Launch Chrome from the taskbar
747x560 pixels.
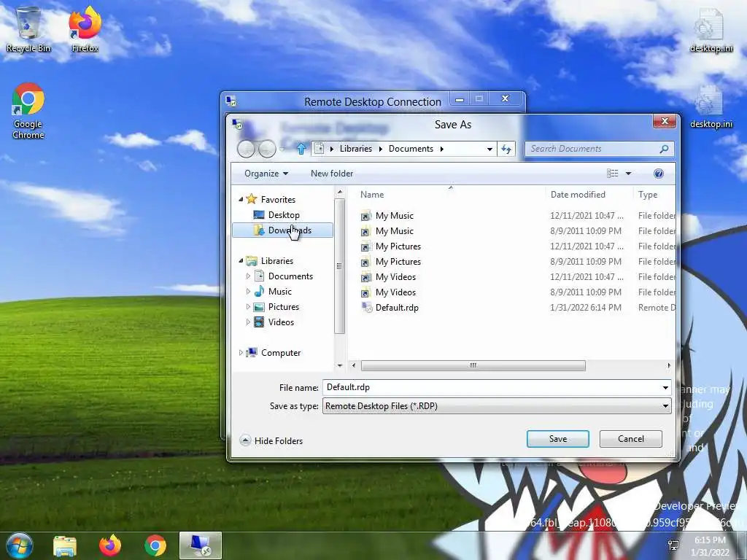point(155,545)
